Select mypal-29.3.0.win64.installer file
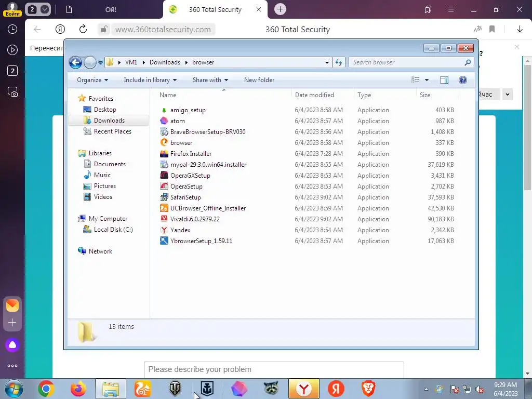The image size is (532, 399). coord(208,165)
